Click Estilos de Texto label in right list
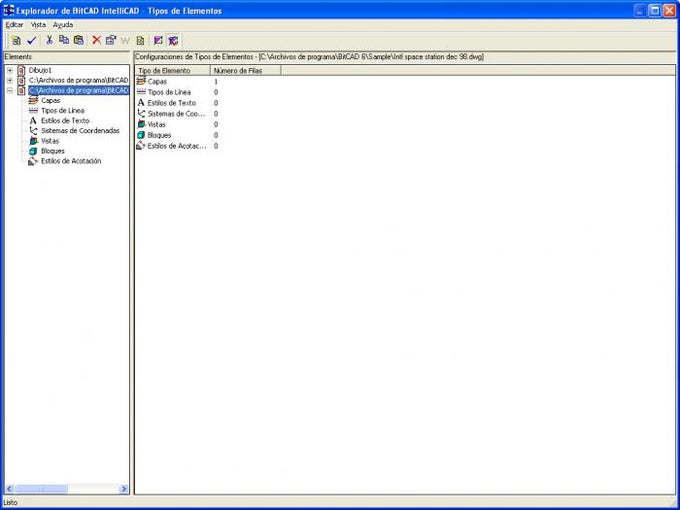 pyautogui.click(x=172, y=103)
